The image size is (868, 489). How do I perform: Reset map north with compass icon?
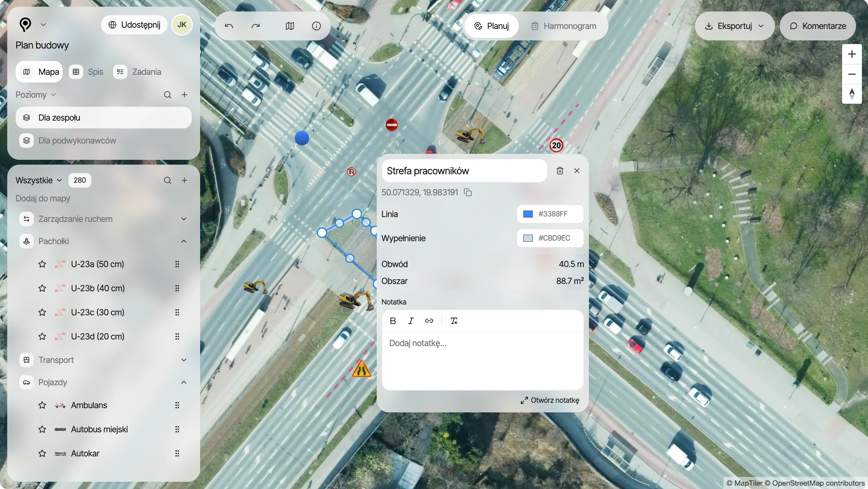[x=852, y=94]
